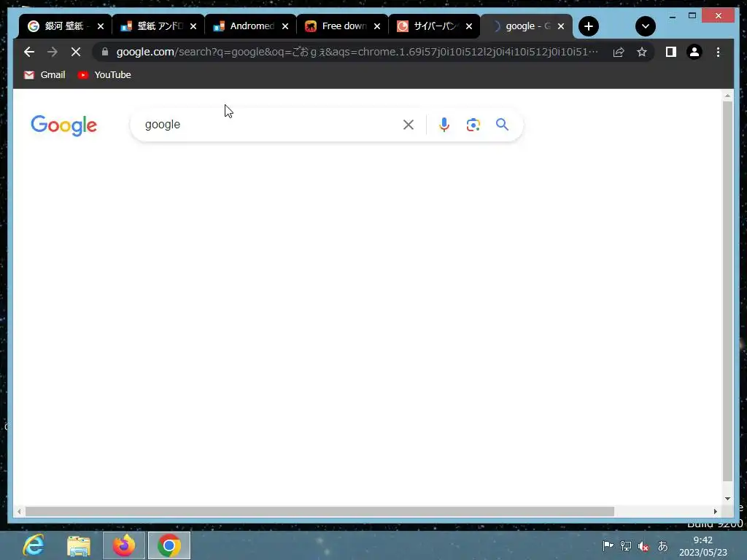
Task: Click the scroll down arrow
Action: (x=727, y=499)
